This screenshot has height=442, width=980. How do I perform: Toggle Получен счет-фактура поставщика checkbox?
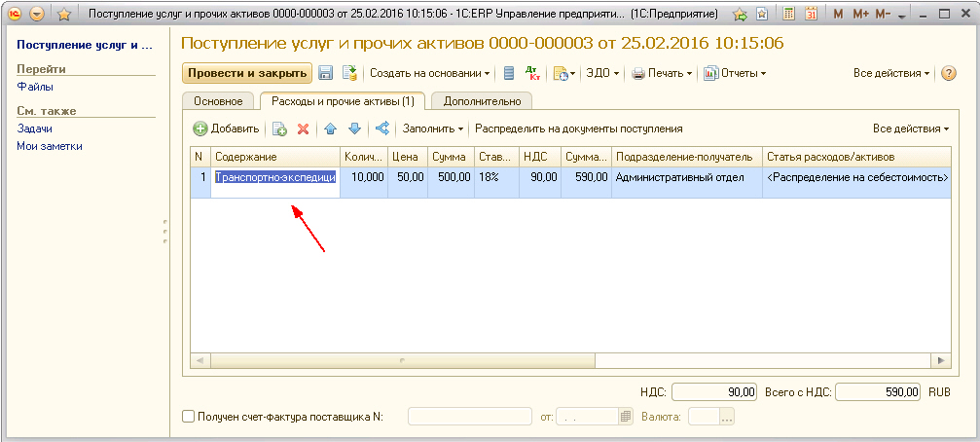(188, 417)
